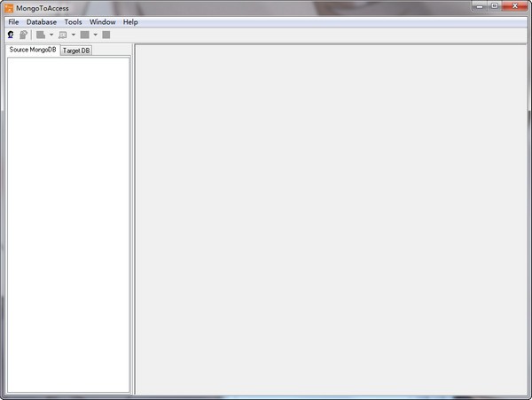Screen dimensions: 532x400
Task: Open the Window menu
Action: (x=102, y=21)
